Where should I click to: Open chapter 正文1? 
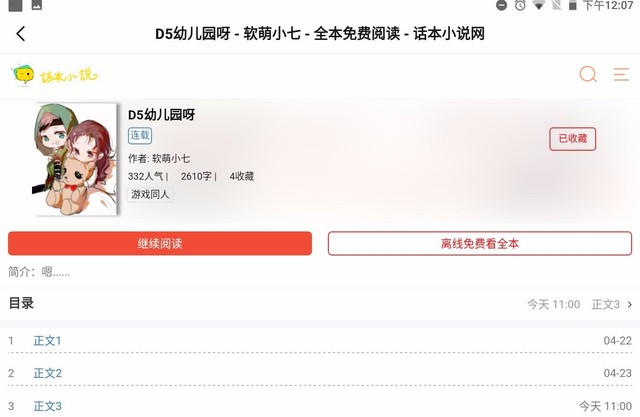pyautogui.click(x=47, y=340)
